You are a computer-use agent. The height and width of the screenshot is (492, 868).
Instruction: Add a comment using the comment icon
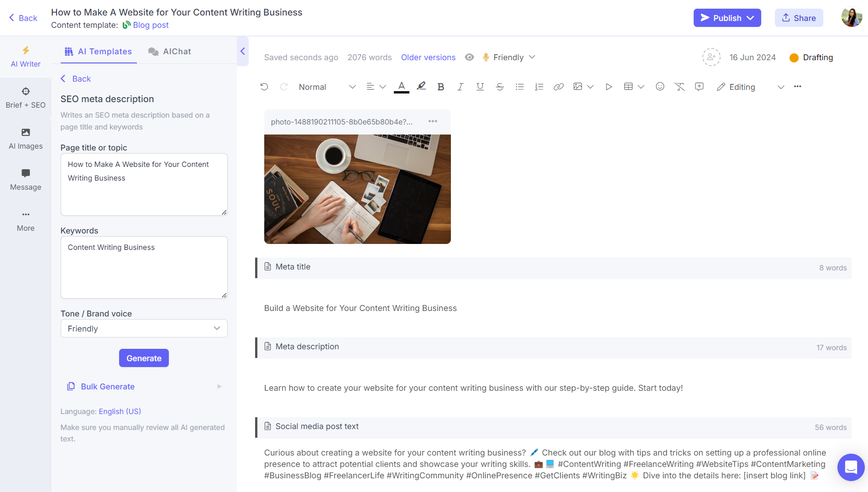pos(699,86)
